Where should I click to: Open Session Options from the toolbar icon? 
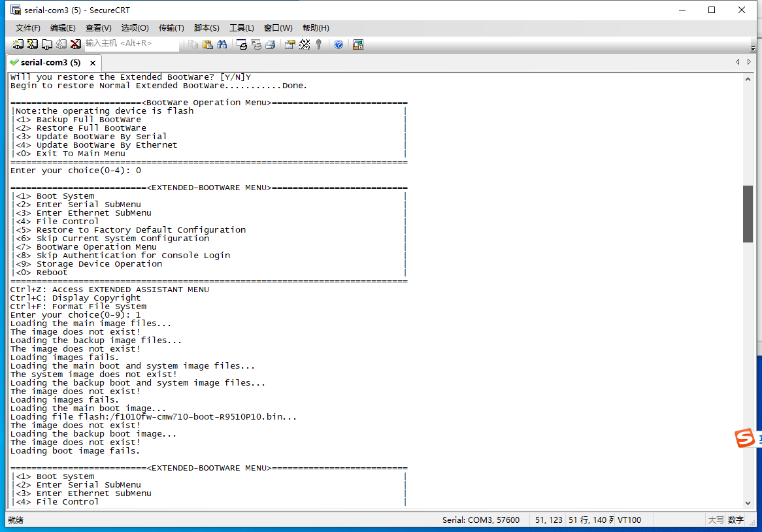pyautogui.click(x=290, y=44)
